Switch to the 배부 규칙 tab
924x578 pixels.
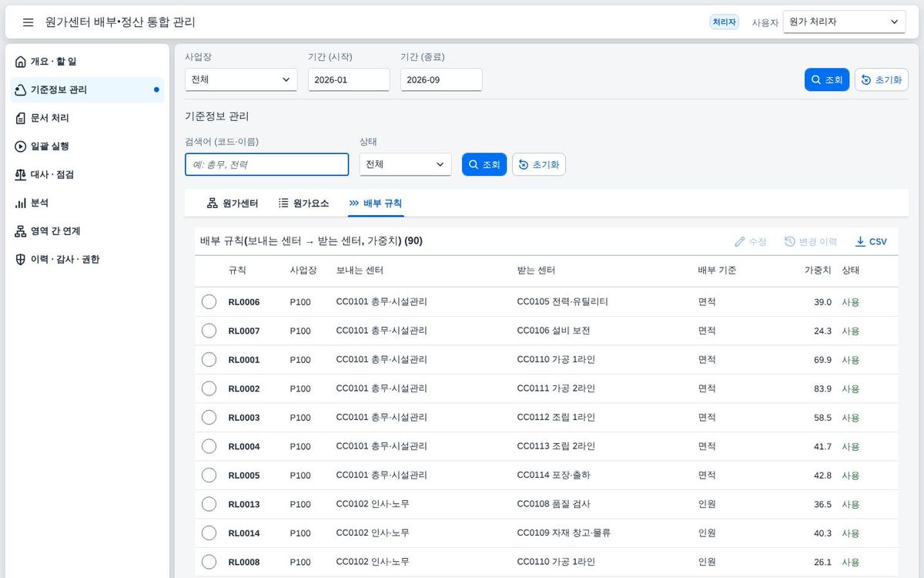pos(375,203)
